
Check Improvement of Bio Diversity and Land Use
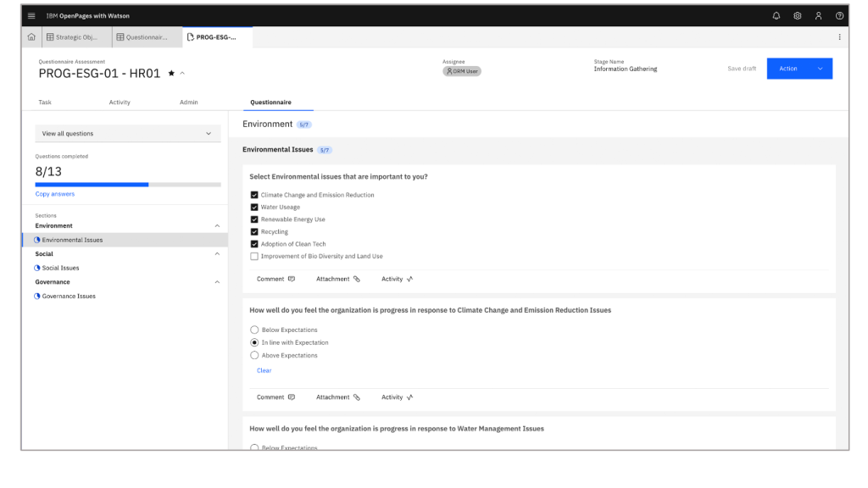(x=254, y=256)
